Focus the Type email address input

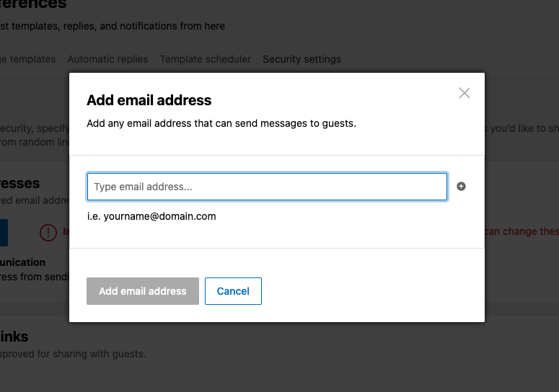(x=267, y=187)
